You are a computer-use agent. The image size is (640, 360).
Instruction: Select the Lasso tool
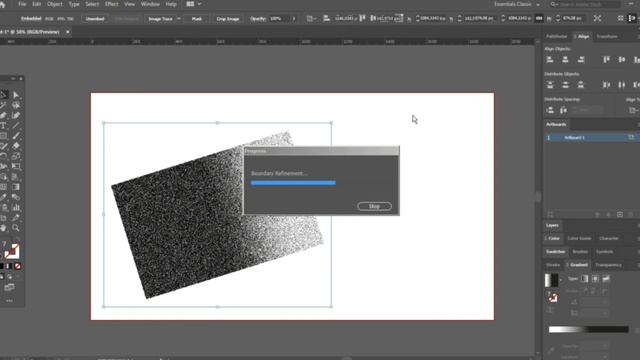click(16, 105)
